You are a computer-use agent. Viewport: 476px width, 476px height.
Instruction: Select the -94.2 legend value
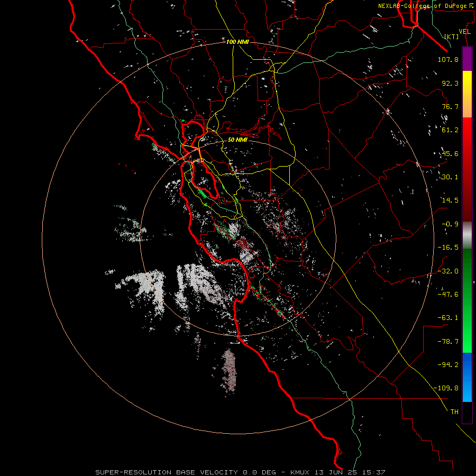coord(448,365)
